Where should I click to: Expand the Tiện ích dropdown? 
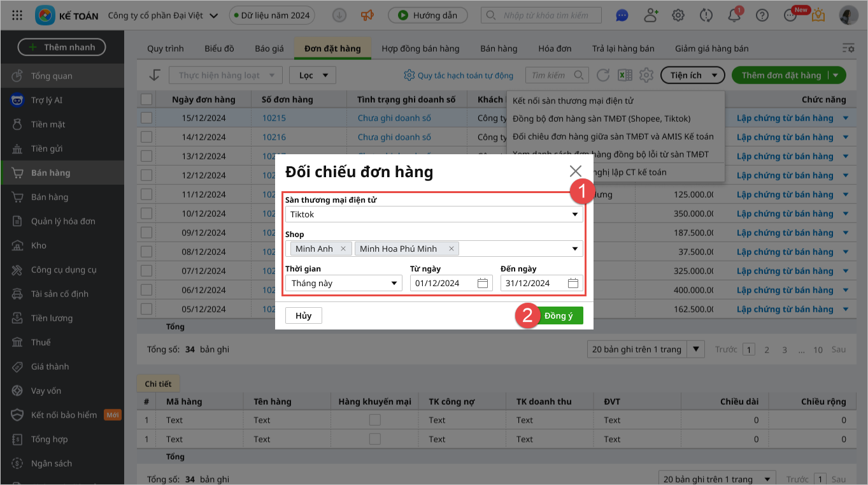(693, 75)
